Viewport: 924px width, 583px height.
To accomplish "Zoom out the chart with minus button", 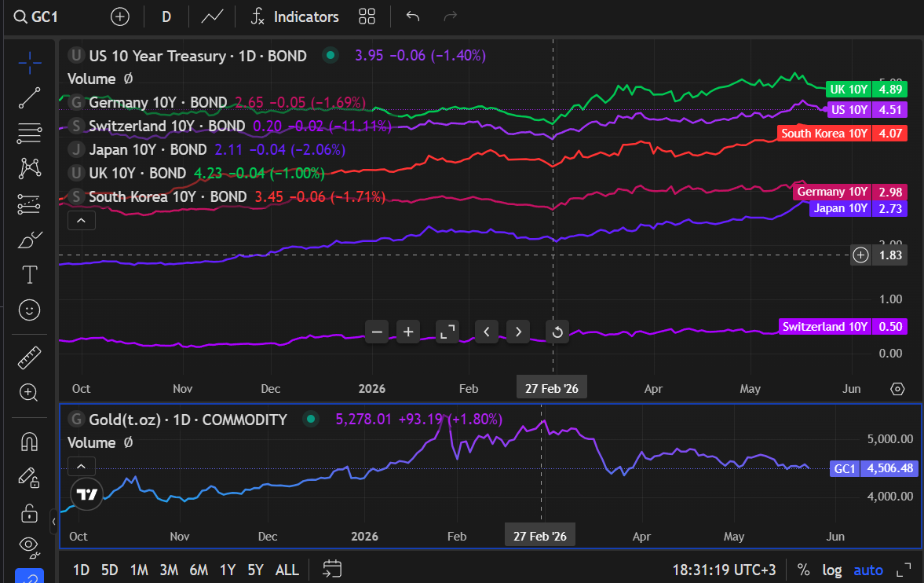I will (x=377, y=332).
